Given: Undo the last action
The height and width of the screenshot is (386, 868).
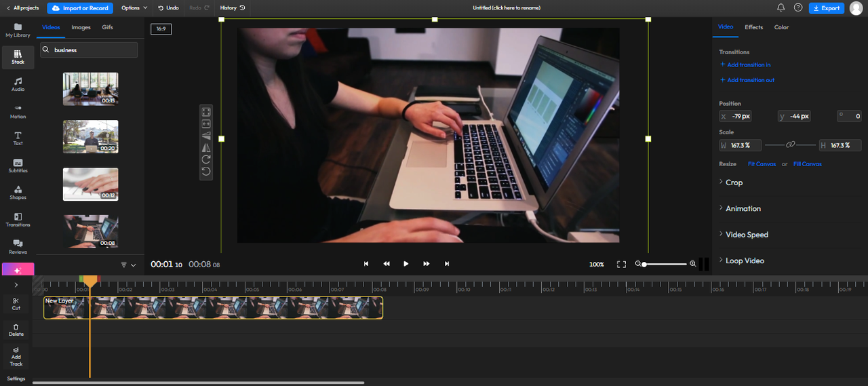Looking at the screenshot, I should pos(168,8).
